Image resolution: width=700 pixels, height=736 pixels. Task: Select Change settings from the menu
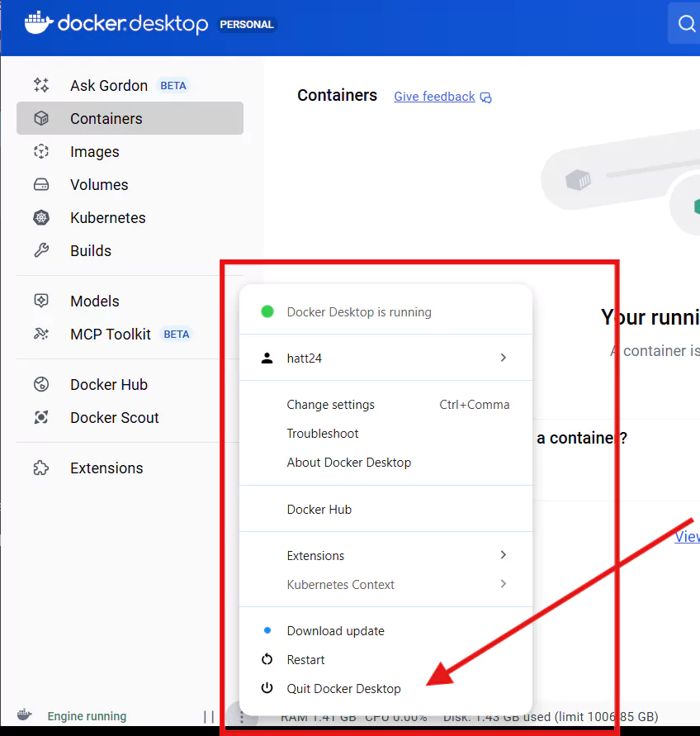click(x=330, y=405)
